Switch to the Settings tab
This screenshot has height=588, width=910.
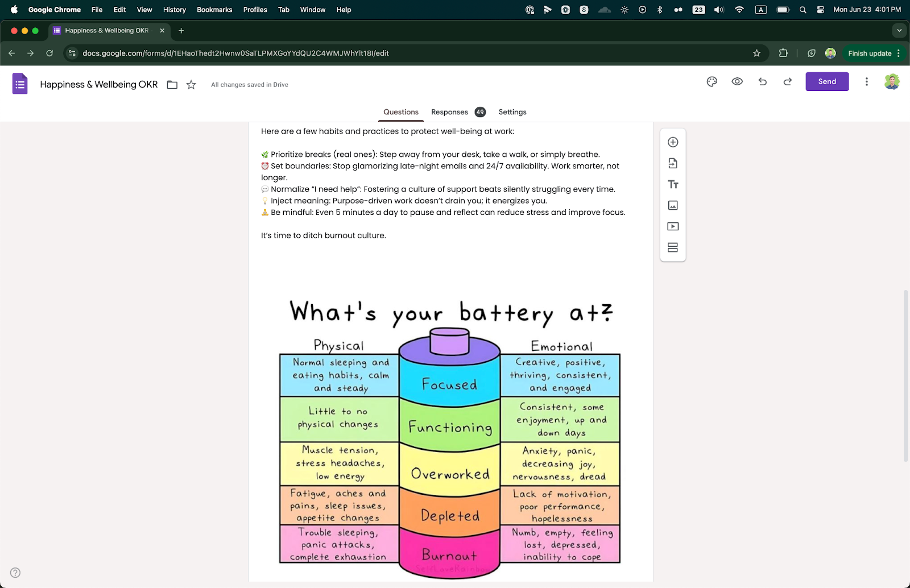[512, 112]
